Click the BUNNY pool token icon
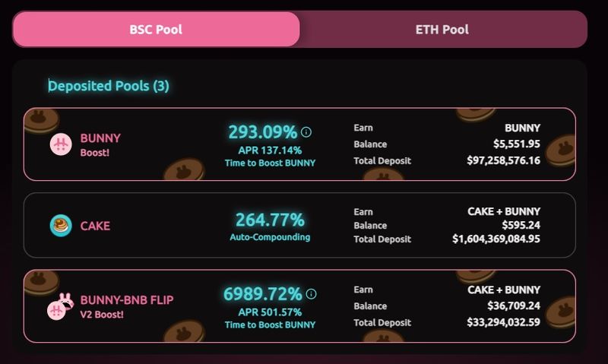The height and width of the screenshot is (364, 608). click(x=61, y=144)
